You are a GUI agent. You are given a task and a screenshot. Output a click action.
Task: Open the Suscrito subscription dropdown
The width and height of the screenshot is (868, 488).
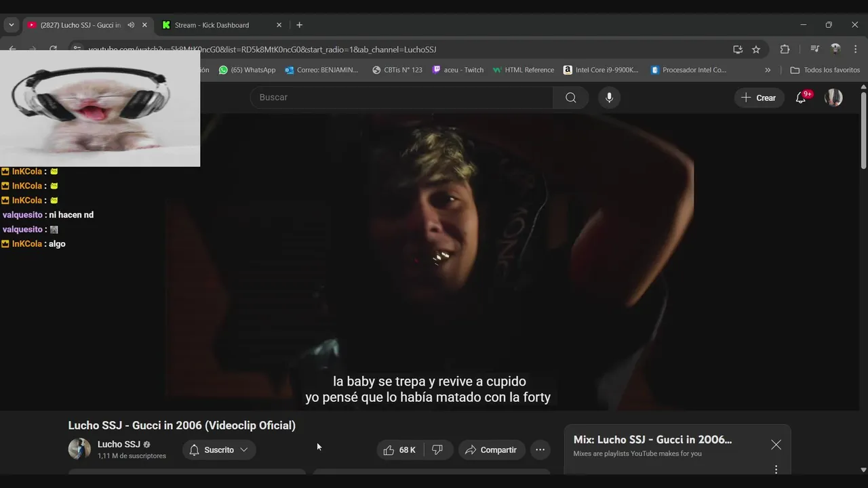219,450
